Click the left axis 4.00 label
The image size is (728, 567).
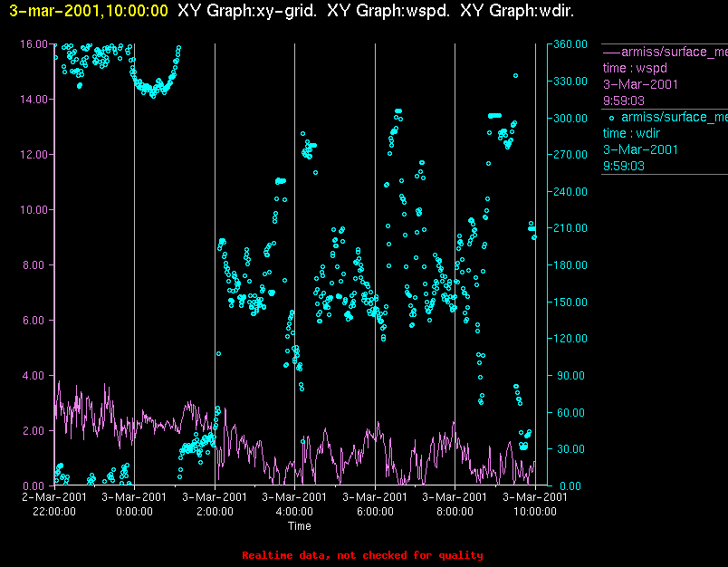pos(35,376)
